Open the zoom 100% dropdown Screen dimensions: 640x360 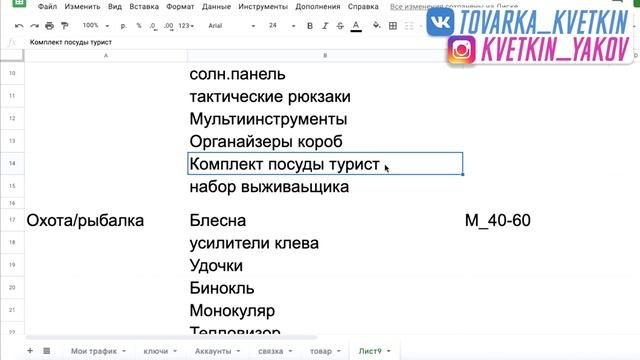click(x=96, y=26)
